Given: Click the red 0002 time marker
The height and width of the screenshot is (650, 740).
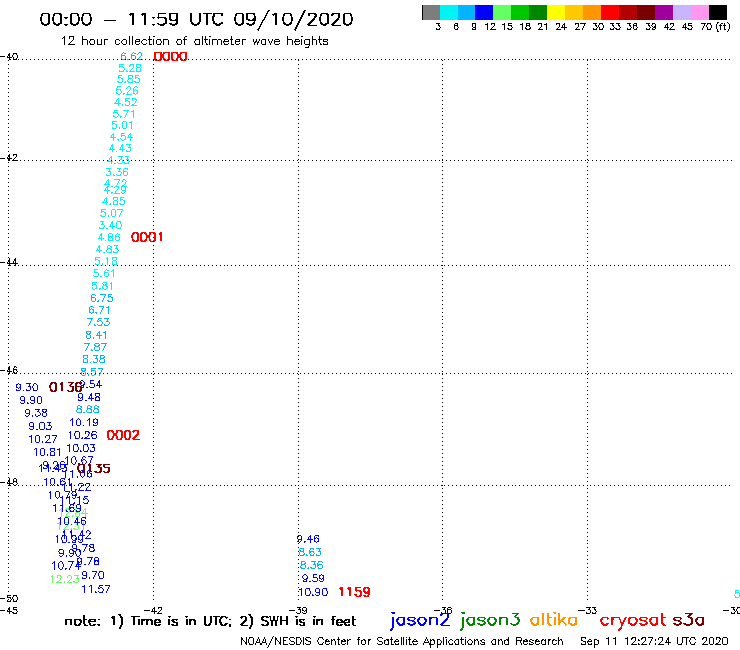Looking at the screenshot, I should (x=123, y=435).
